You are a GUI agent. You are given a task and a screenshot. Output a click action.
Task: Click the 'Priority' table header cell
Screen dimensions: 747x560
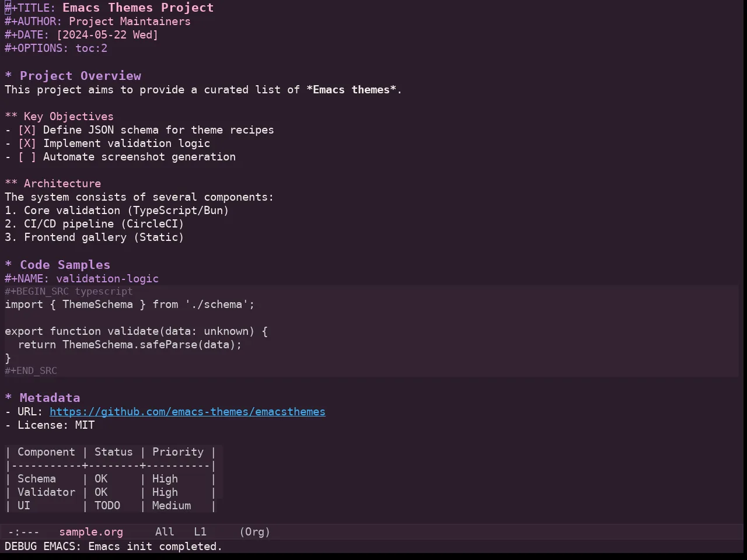pos(178,452)
